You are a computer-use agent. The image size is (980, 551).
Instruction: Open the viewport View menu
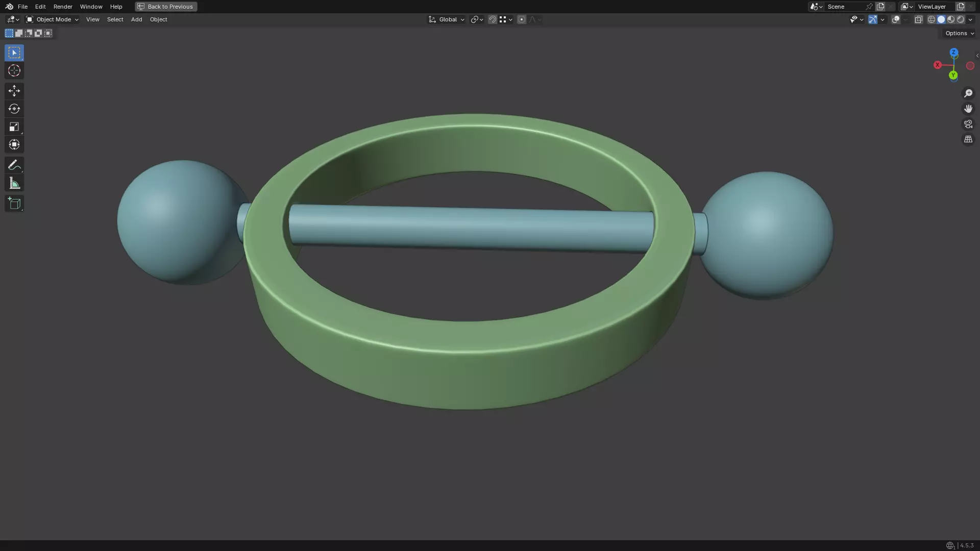click(92, 19)
